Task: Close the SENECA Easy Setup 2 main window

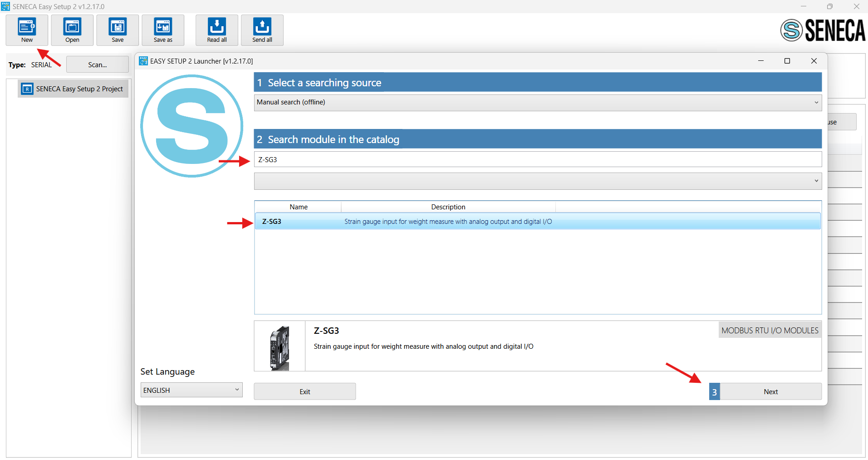Action: click(857, 6)
